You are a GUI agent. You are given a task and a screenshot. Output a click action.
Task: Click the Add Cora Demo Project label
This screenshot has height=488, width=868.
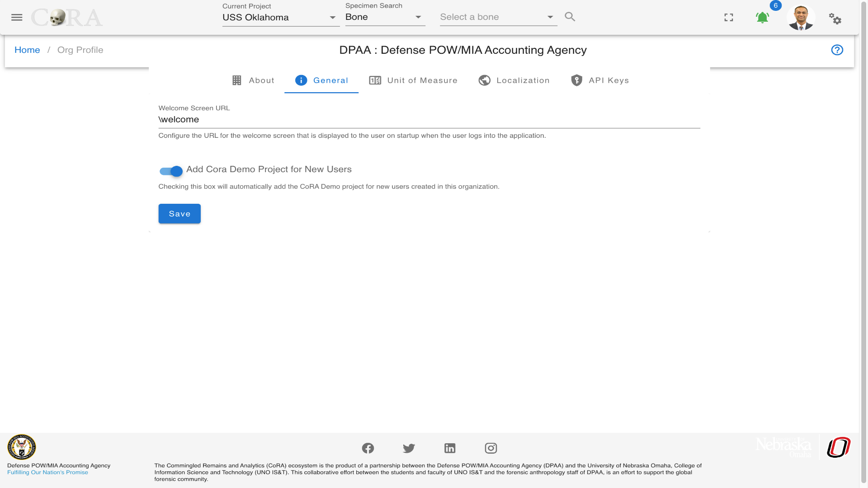click(x=269, y=169)
